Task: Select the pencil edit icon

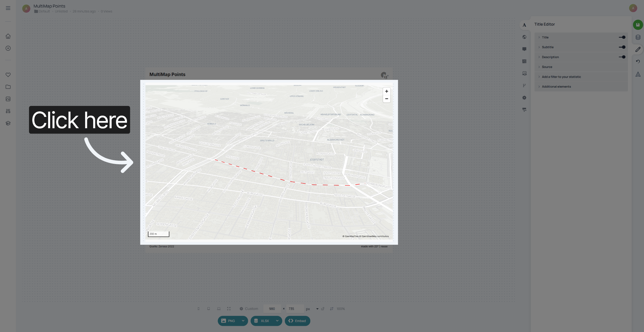Action: tap(638, 49)
